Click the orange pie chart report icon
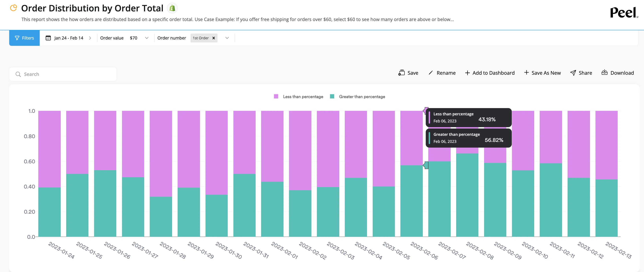The height and width of the screenshot is (272, 644). (x=14, y=8)
